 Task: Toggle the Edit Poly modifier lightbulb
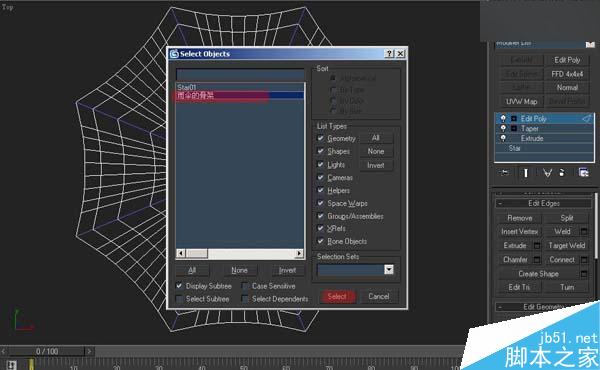pyautogui.click(x=503, y=118)
